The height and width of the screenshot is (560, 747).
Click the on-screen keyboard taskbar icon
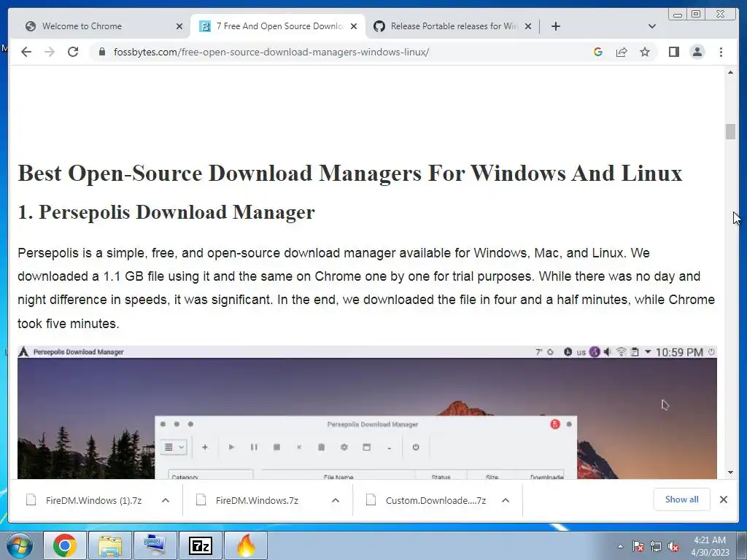tap(155, 545)
